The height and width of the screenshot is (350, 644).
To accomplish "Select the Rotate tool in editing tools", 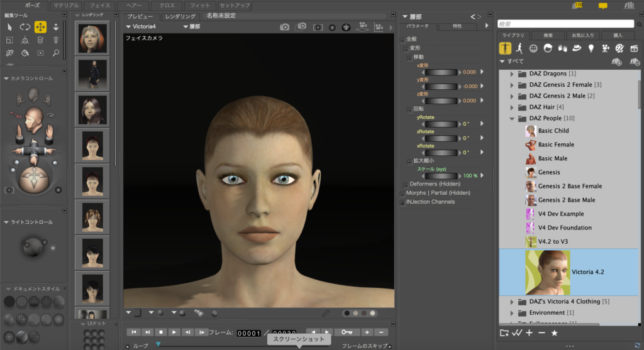I will tap(25, 26).
